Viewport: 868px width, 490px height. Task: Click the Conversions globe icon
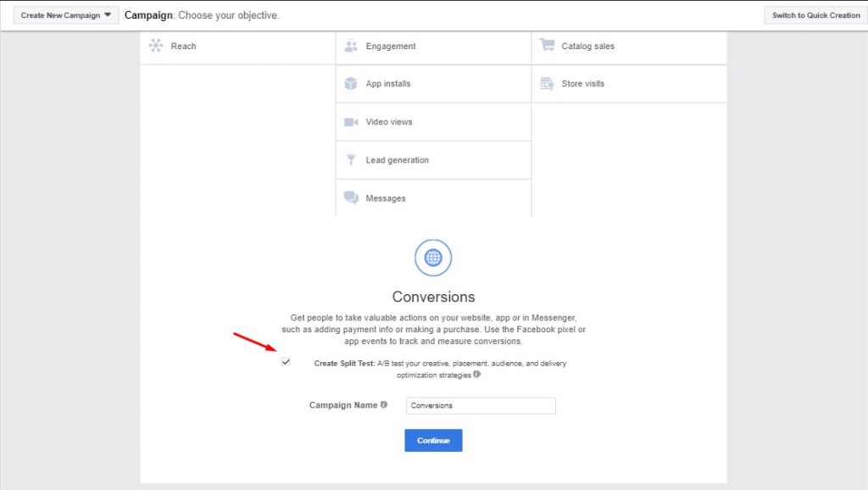click(x=433, y=258)
